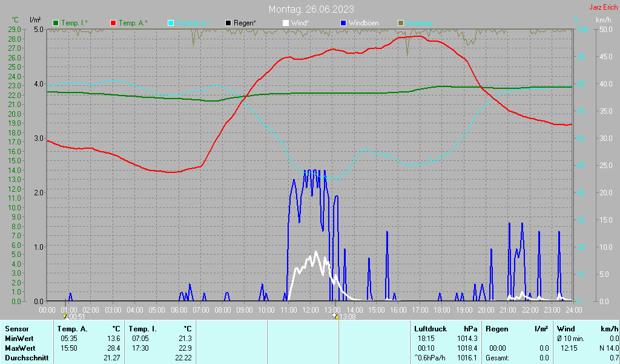Click the olive Empfang legend swatch

coord(401,24)
